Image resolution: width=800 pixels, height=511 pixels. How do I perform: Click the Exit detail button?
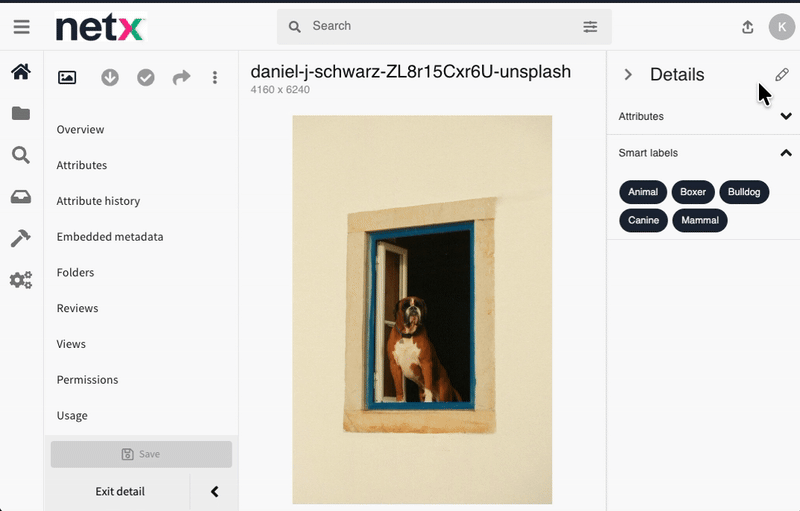120,492
